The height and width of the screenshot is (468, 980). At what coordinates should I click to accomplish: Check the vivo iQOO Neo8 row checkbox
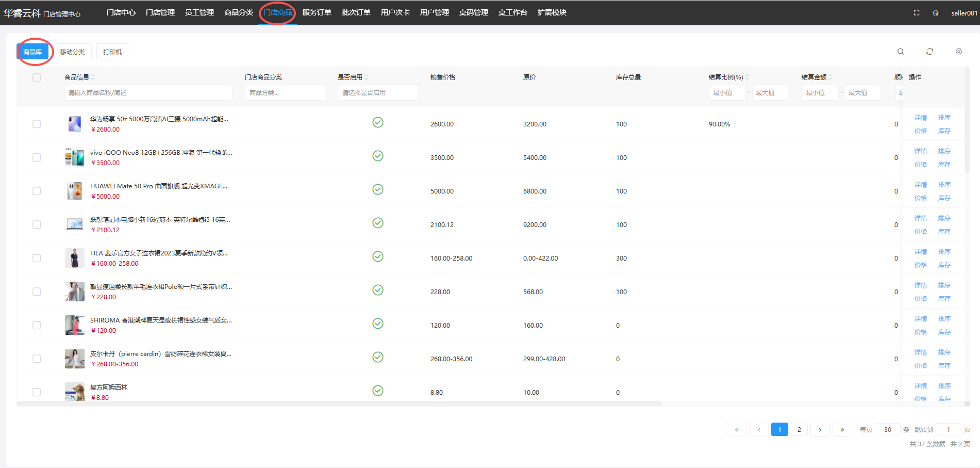coord(37,157)
